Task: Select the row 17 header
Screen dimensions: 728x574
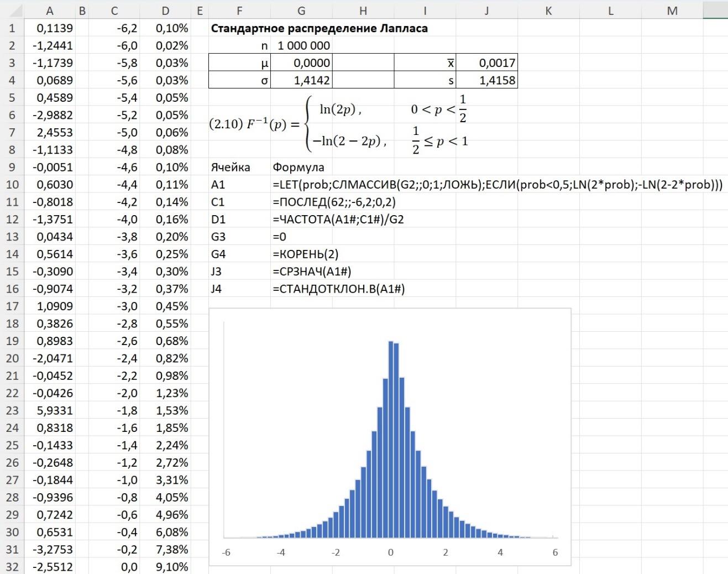Action: click(x=12, y=306)
